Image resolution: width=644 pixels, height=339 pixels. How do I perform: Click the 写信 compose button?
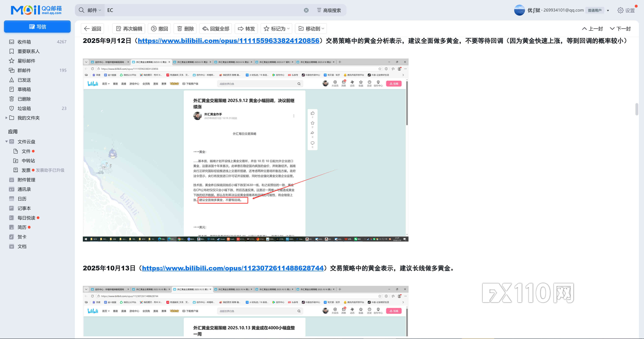[37, 27]
